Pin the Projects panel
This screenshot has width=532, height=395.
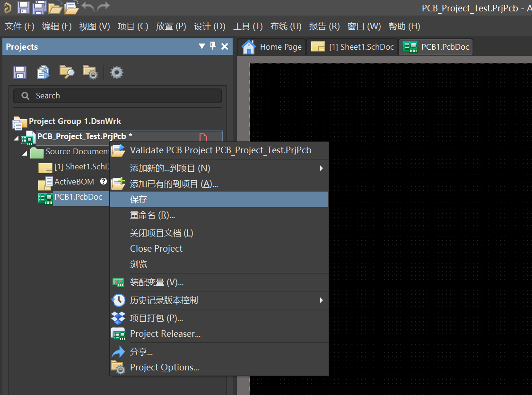tap(213, 46)
